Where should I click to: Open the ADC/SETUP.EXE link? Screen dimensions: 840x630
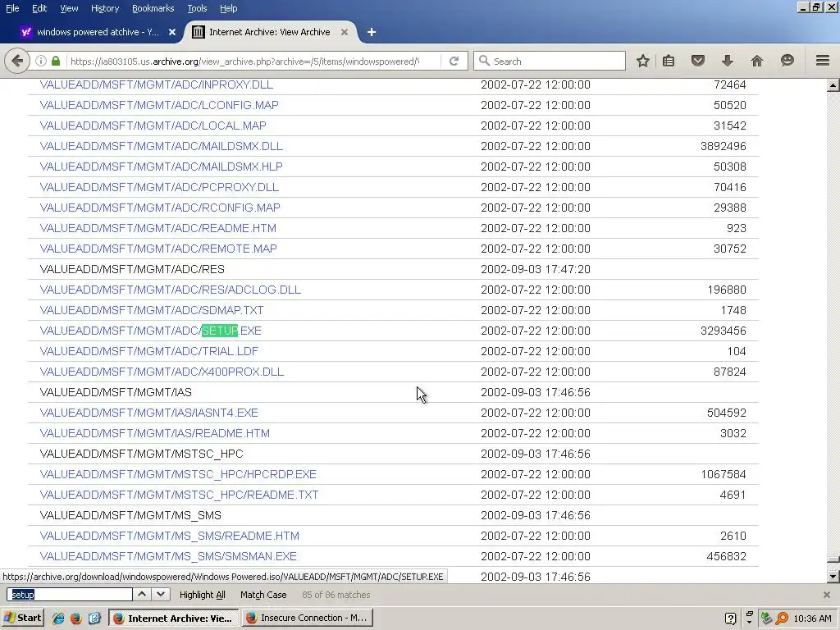(x=151, y=331)
